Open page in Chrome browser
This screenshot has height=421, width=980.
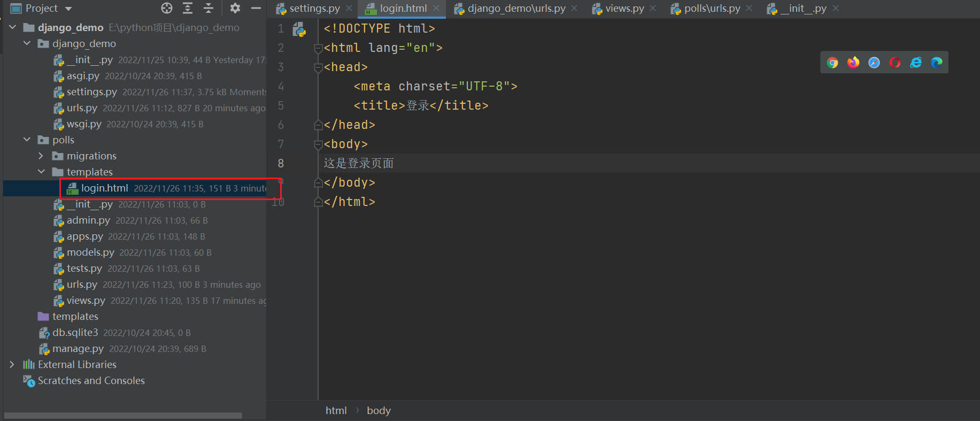[832, 63]
